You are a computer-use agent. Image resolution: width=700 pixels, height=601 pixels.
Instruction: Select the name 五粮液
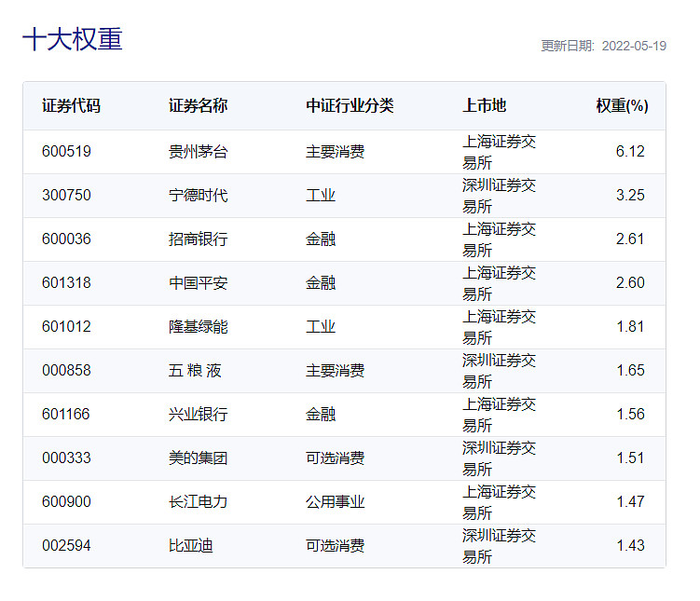coord(195,370)
